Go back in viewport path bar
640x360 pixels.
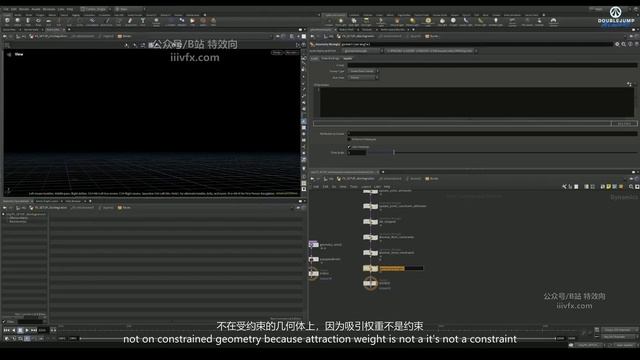point(4,36)
